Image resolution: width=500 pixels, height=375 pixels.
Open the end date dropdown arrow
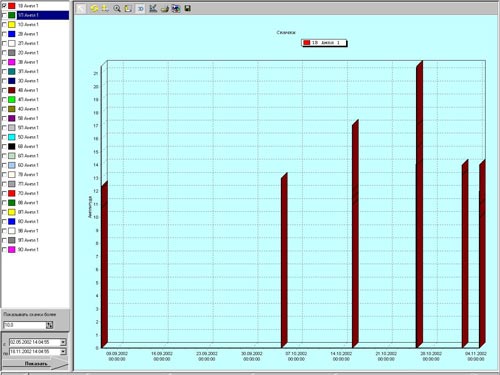pos(63,352)
